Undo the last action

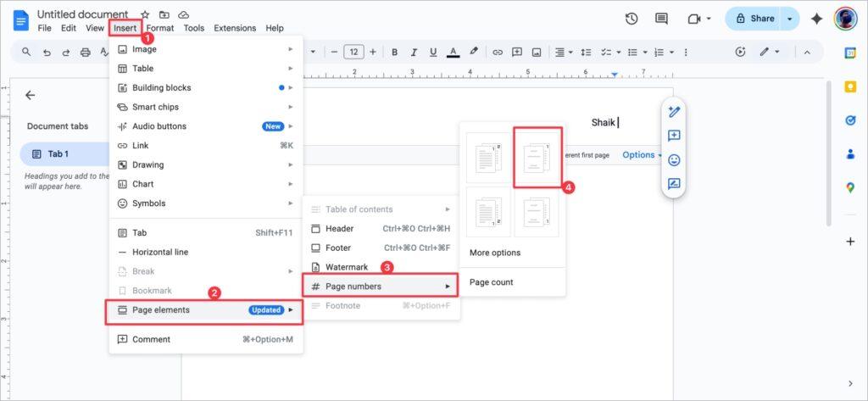coord(47,52)
